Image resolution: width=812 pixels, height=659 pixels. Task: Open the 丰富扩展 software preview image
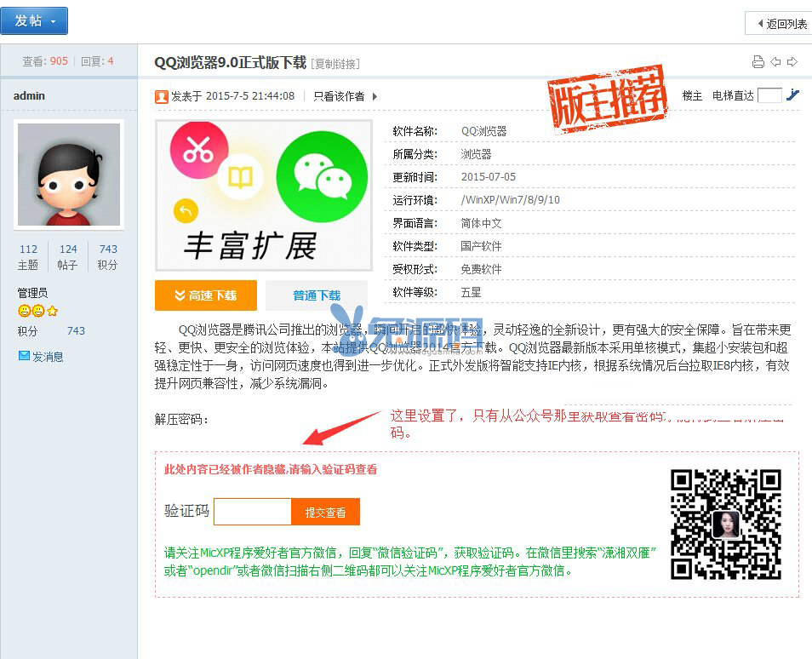coord(264,195)
